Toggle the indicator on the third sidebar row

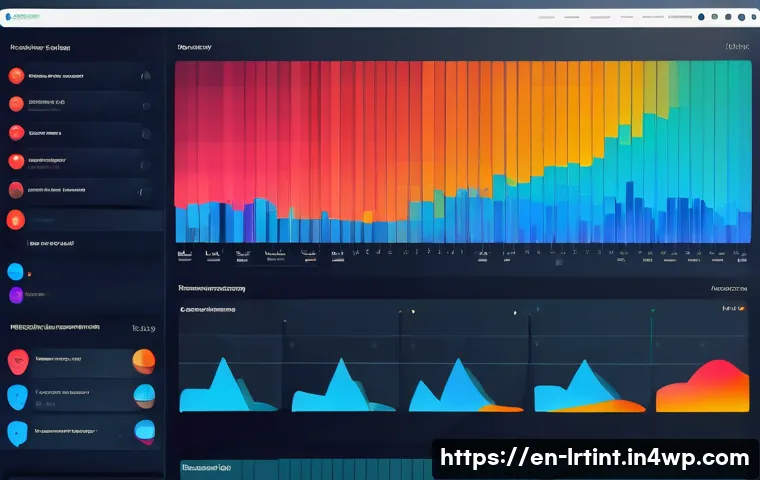(146, 132)
